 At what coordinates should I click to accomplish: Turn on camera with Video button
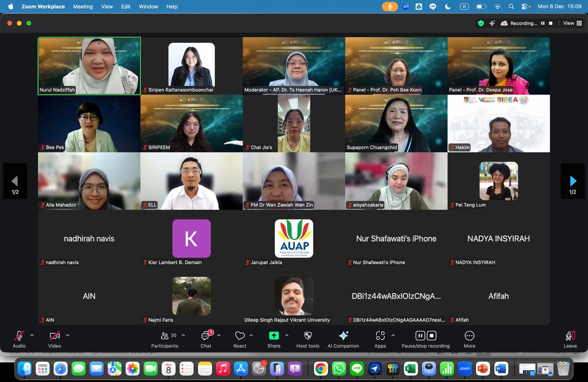(54, 339)
